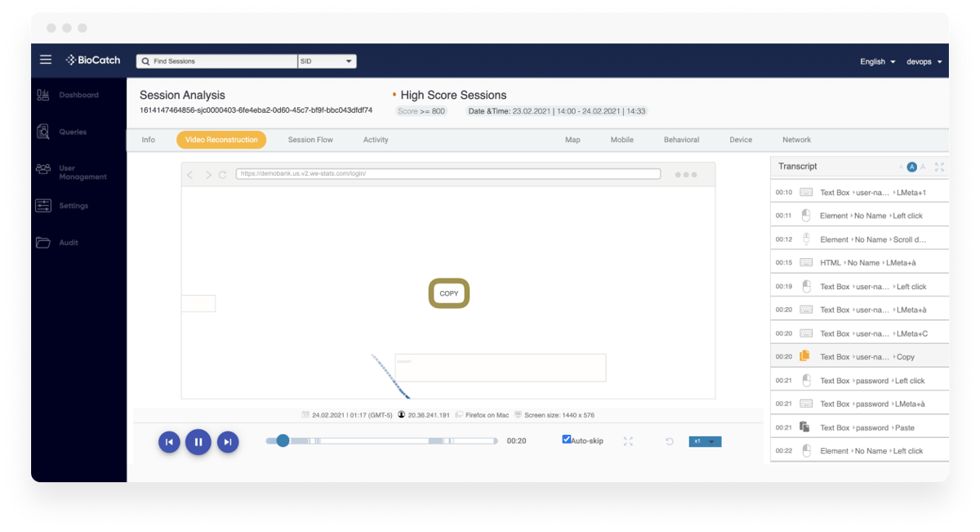
Task: Click the IP address user icon
Action: point(402,415)
